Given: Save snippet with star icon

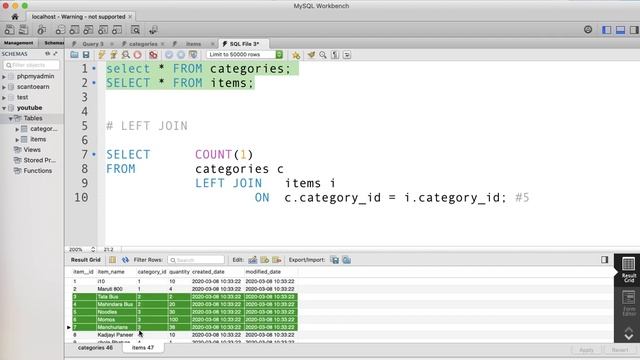Looking at the screenshot, I should click(296, 55).
